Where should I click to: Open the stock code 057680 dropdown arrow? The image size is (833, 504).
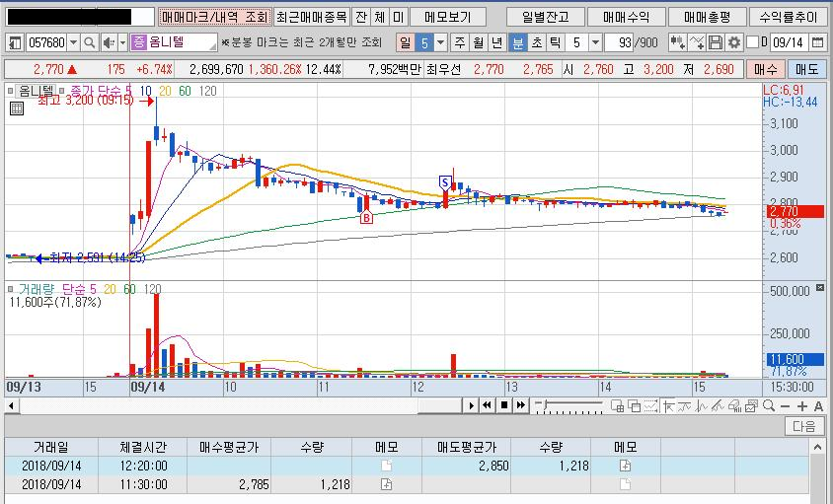(73, 42)
